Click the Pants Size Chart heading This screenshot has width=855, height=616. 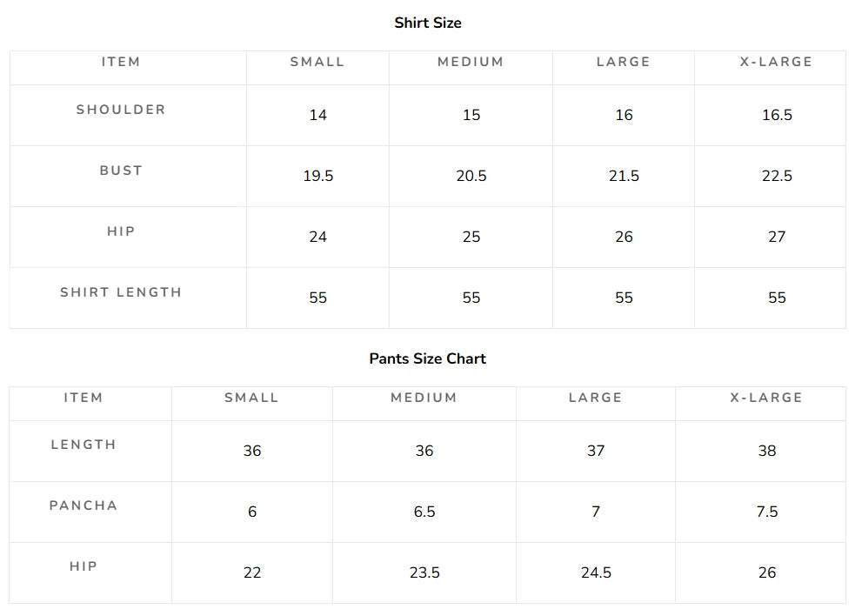click(428, 358)
